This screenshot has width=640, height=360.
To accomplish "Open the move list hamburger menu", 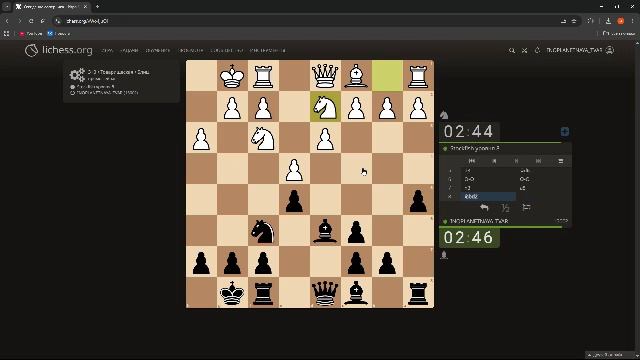I will click(x=561, y=161).
